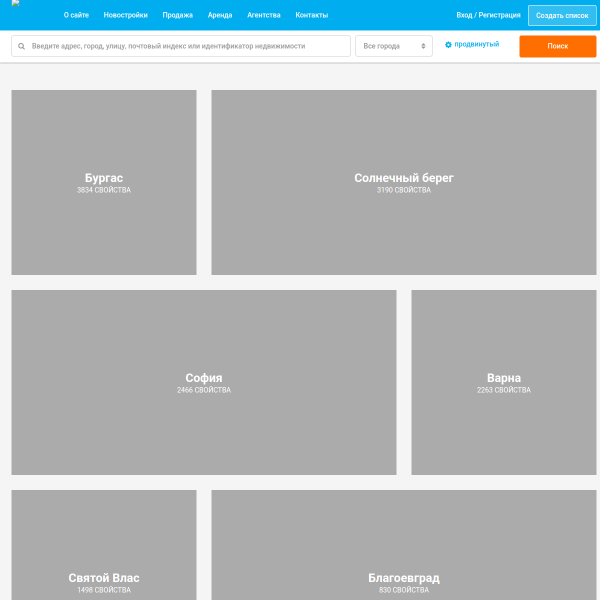Image resolution: width=600 pixels, height=600 pixels.
Task: Click the Создать список button
Action: 562,16
